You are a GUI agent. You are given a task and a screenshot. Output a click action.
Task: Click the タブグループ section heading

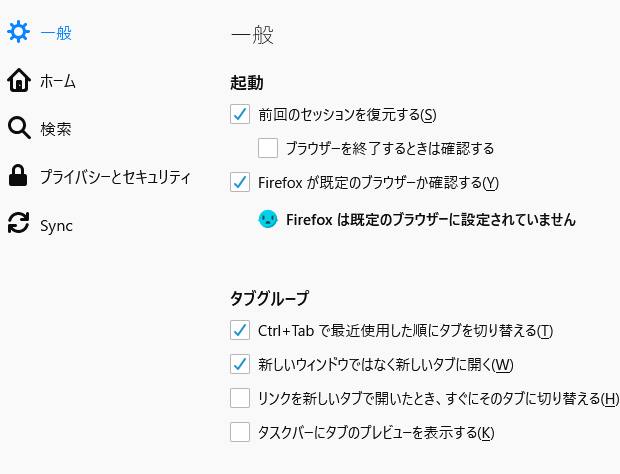[269, 298]
